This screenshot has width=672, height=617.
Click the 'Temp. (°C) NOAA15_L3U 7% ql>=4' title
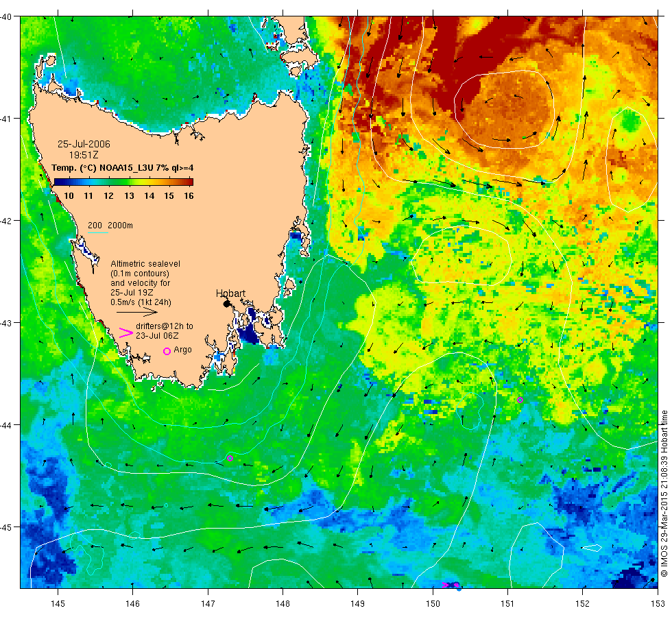click(123, 168)
